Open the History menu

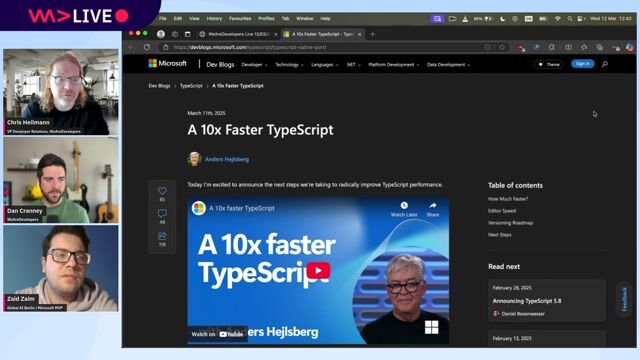click(x=214, y=19)
